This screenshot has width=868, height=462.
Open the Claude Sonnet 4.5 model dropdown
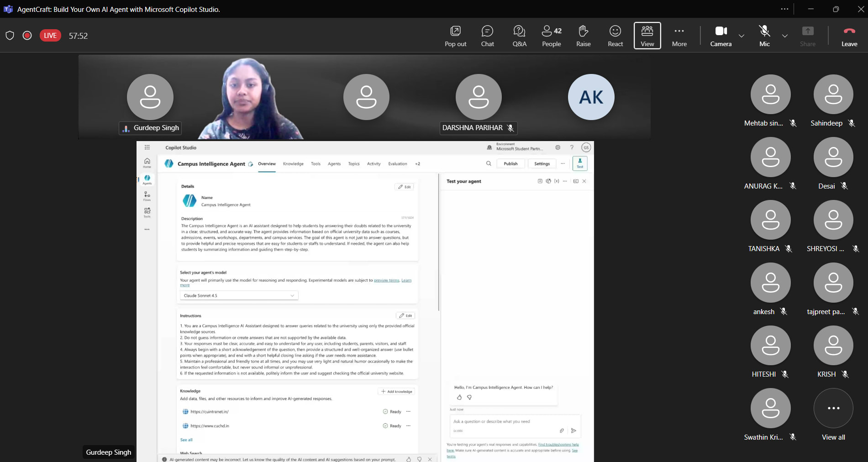239,296
